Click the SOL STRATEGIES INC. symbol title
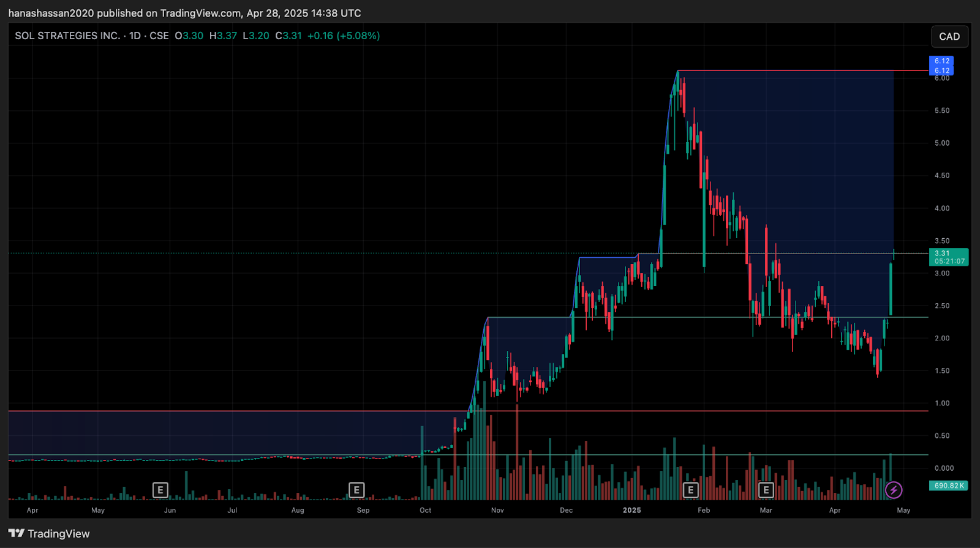Screen dimensions: 980x548 (x=67, y=36)
